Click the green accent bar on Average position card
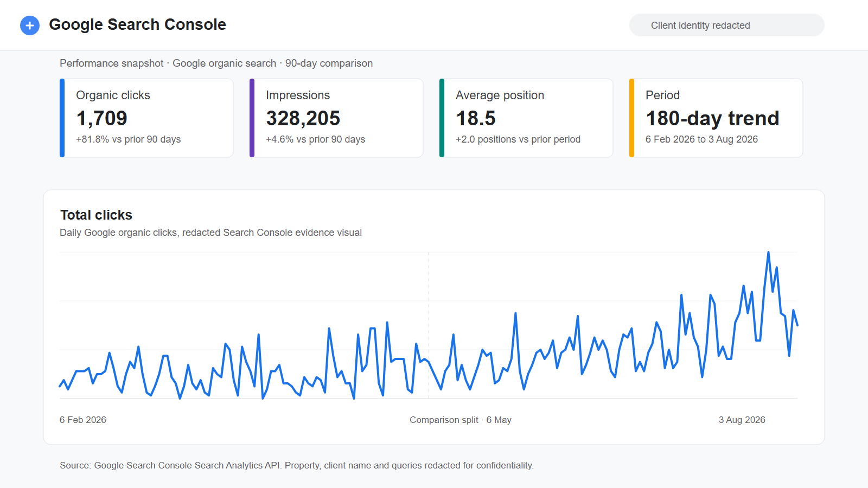 [442, 118]
